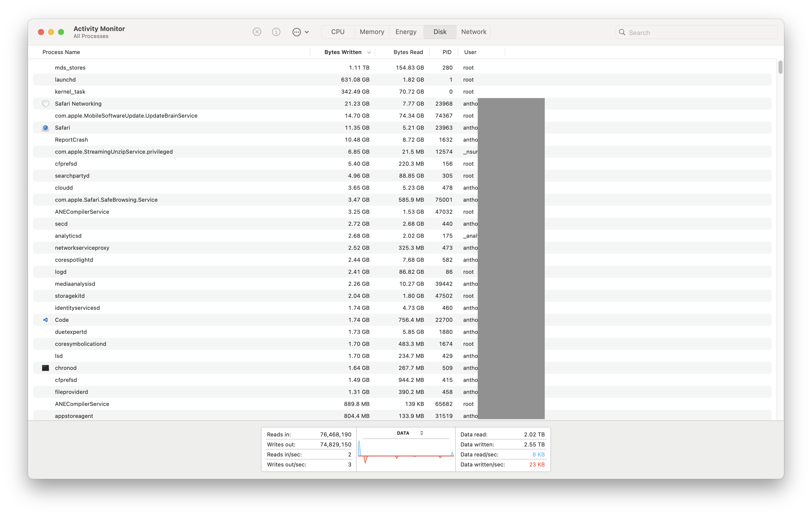Screen dimensions: 812x516
Task: Select the Network tab
Action: point(473,32)
